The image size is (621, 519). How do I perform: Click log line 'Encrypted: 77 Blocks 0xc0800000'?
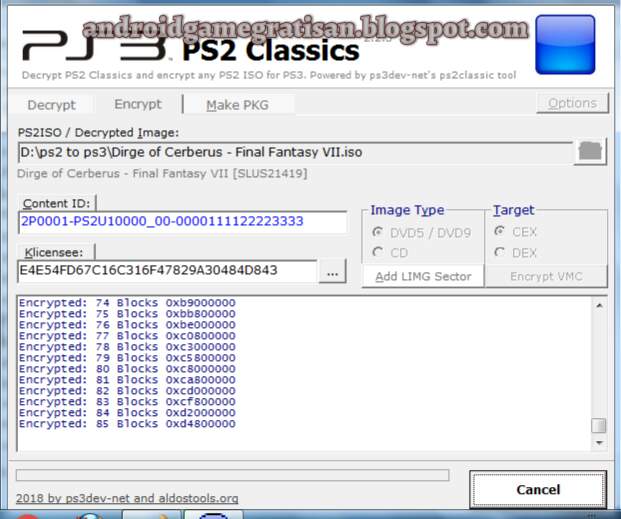(127, 336)
